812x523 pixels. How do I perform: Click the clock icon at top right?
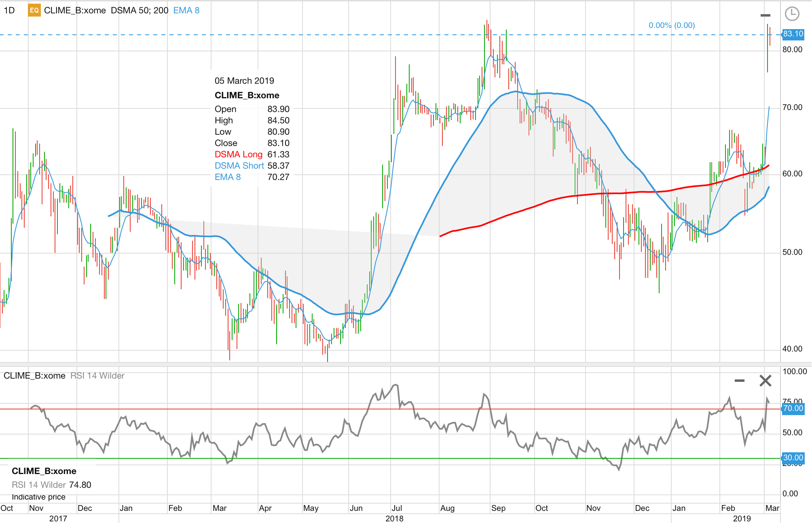tap(792, 14)
